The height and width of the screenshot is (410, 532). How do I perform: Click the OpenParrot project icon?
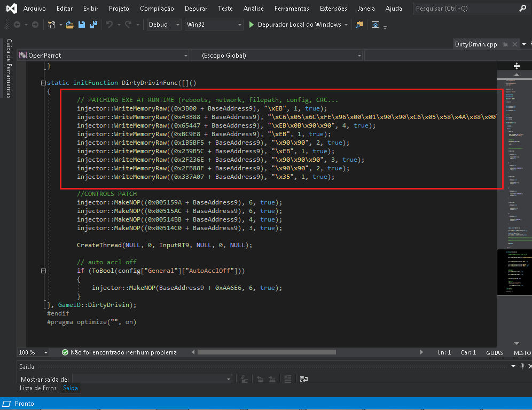coord(23,56)
